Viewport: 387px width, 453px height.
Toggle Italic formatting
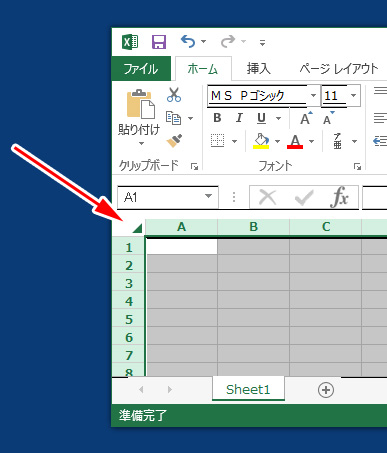click(x=239, y=118)
